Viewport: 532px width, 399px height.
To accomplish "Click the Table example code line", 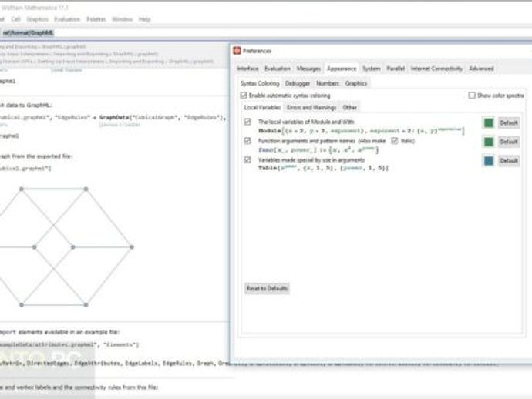I will [323, 168].
